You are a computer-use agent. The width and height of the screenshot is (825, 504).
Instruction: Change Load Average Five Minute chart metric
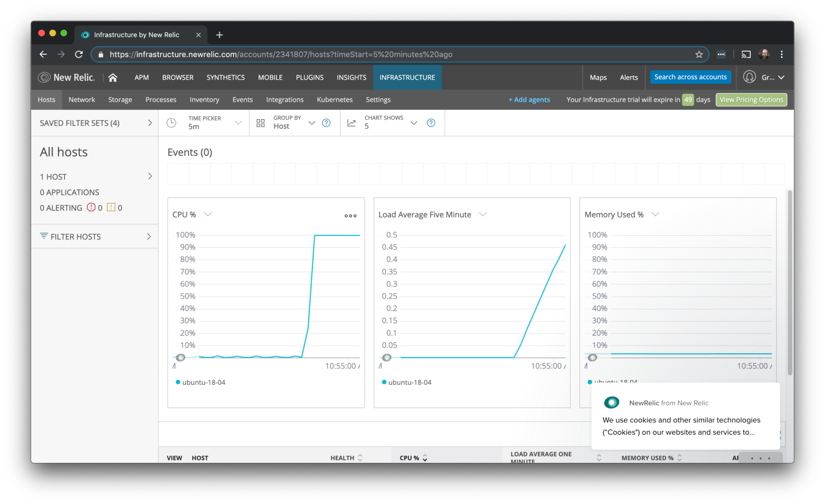coord(483,214)
